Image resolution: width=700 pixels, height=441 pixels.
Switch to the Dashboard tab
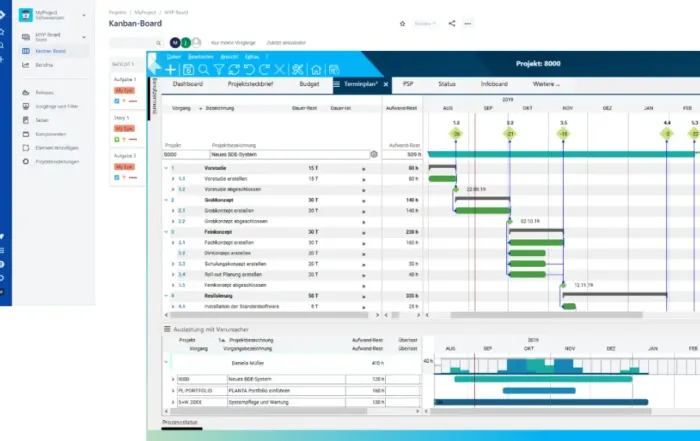188,84
